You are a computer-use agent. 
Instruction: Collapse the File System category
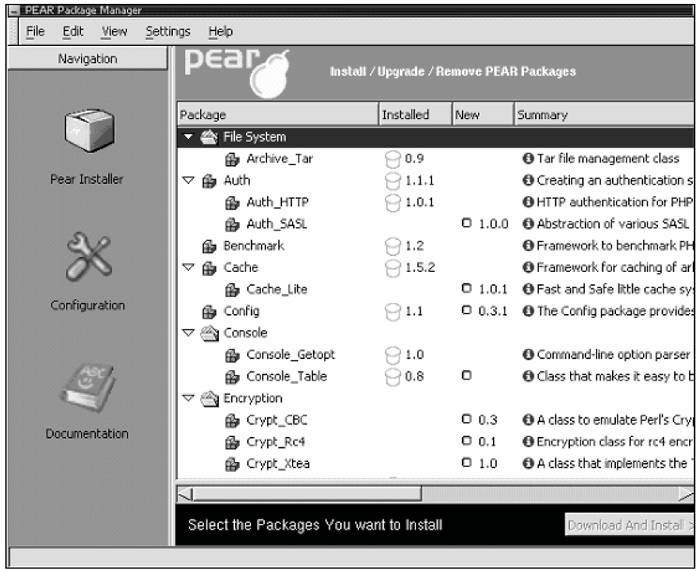188,137
